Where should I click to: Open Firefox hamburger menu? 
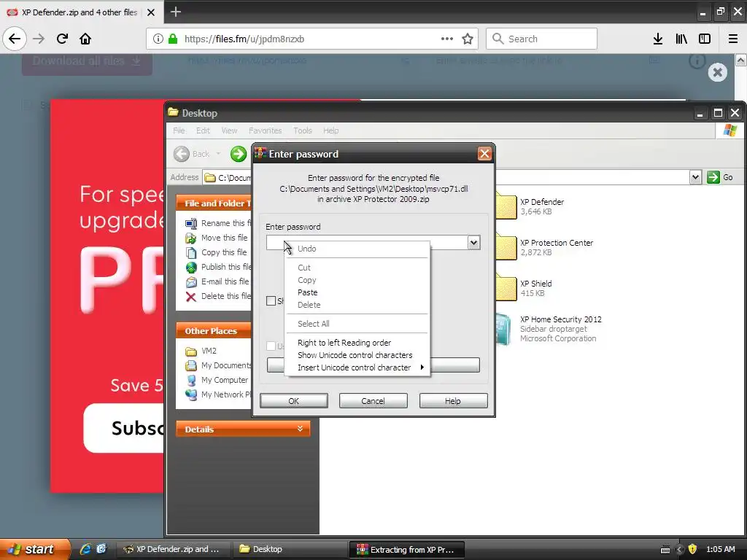pos(733,39)
